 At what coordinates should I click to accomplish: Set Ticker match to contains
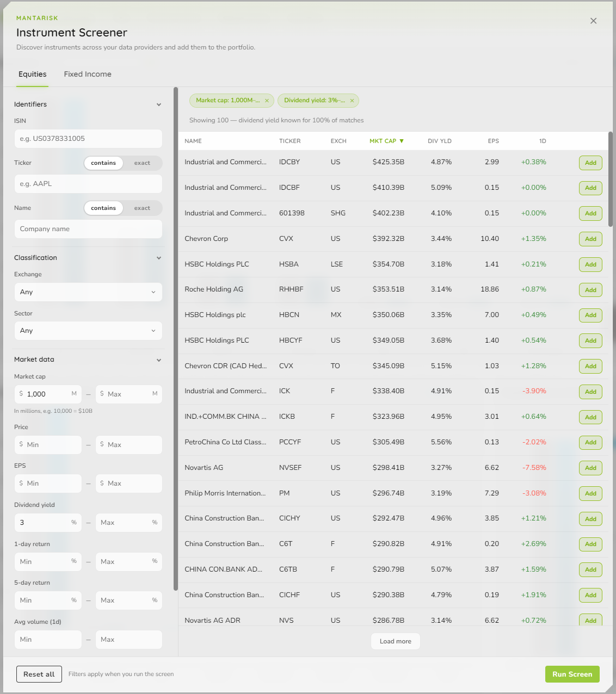(103, 163)
